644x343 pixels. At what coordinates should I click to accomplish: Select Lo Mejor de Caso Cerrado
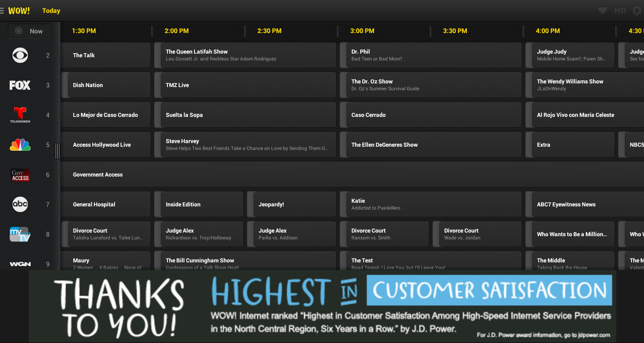click(x=106, y=115)
